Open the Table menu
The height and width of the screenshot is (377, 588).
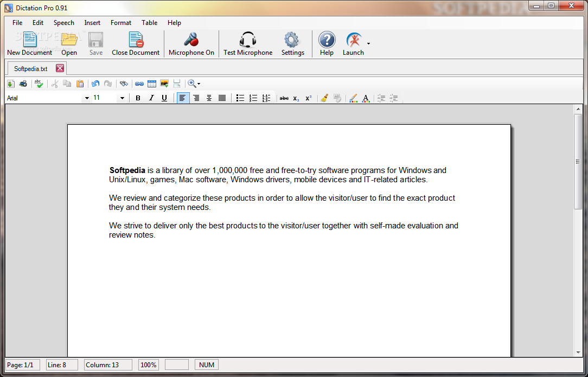point(149,22)
